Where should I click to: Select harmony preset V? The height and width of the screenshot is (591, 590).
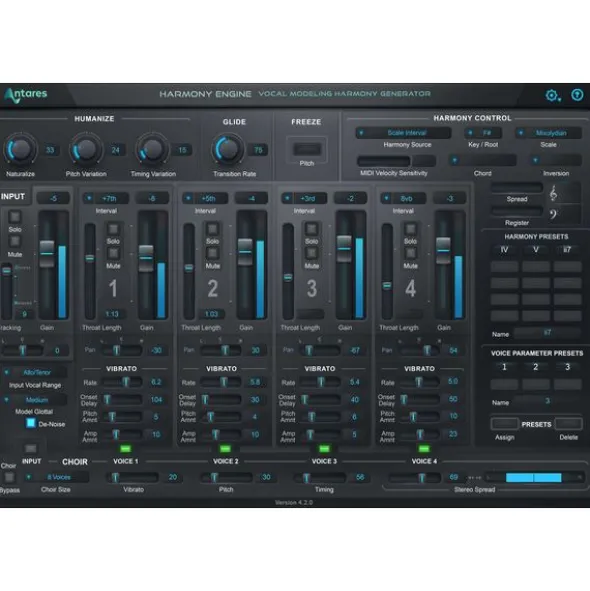coord(536,250)
